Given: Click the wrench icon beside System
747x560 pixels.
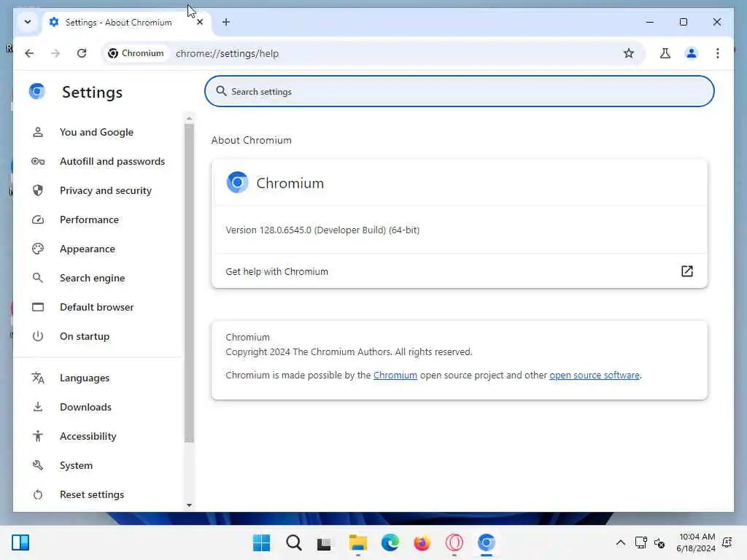Looking at the screenshot, I should point(38,465).
